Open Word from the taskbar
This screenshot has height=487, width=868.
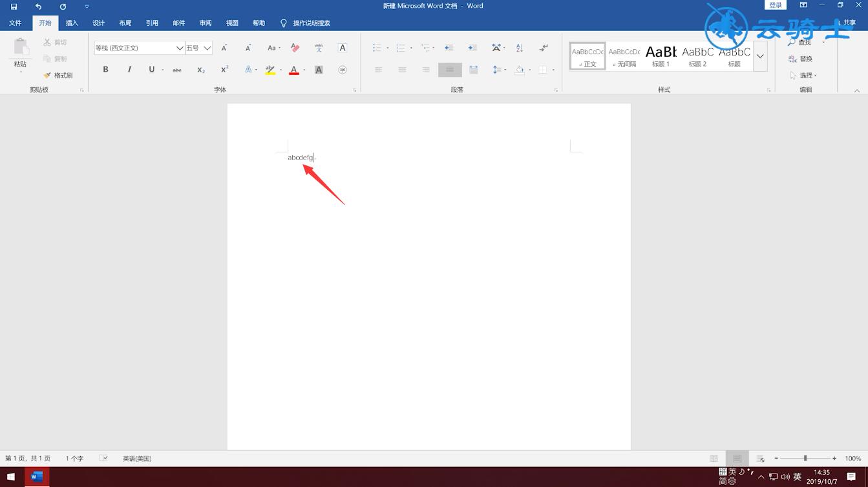[x=37, y=477]
